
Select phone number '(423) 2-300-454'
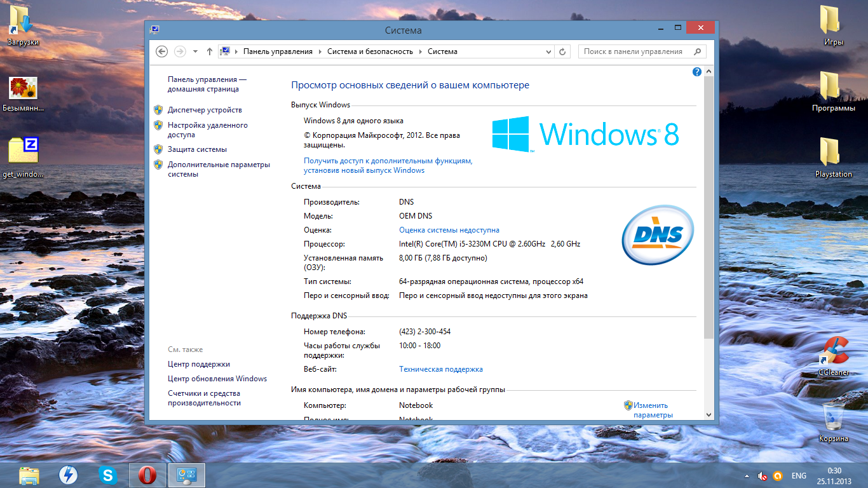click(x=424, y=332)
